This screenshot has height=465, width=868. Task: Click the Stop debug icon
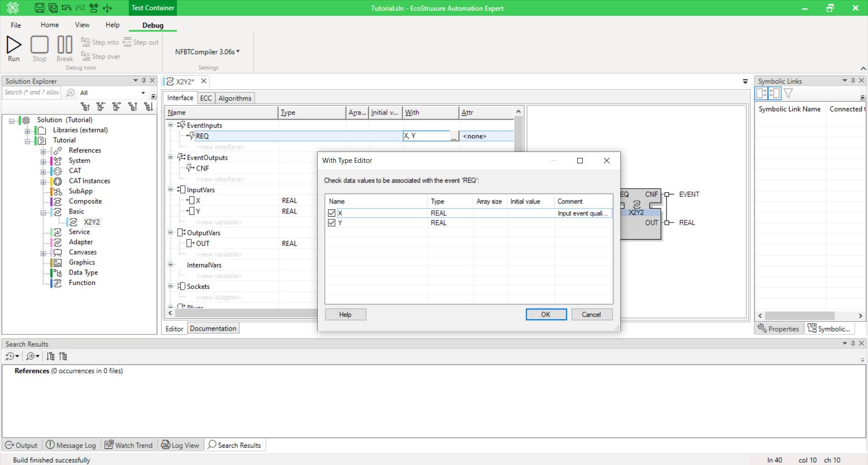coord(39,48)
